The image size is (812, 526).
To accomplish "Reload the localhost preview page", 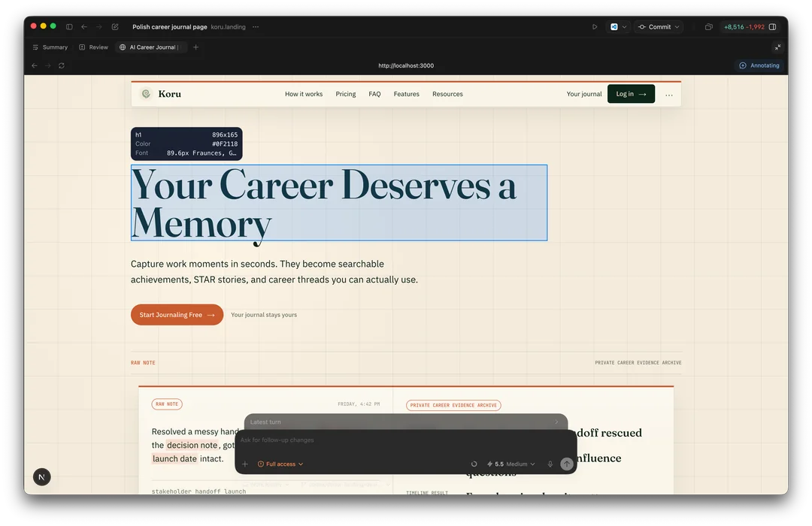I will click(62, 66).
